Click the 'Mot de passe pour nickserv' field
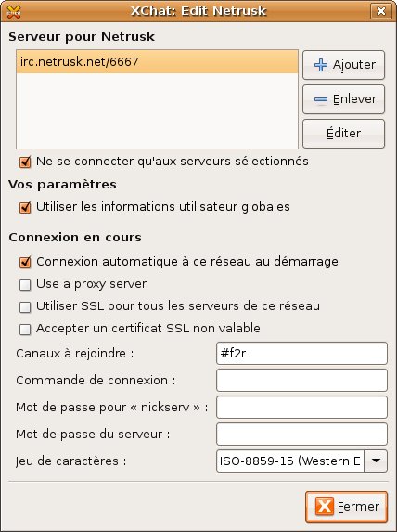Viewport: 397px width, 532px height. click(x=301, y=408)
